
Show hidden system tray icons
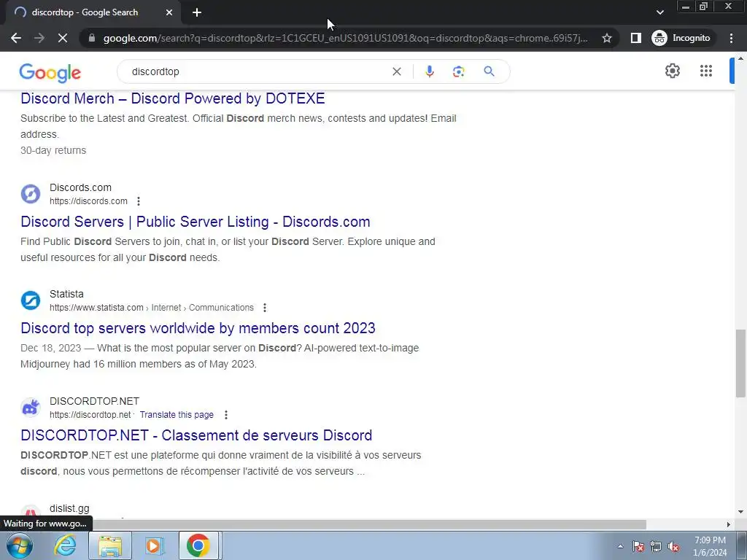(620, 547)
